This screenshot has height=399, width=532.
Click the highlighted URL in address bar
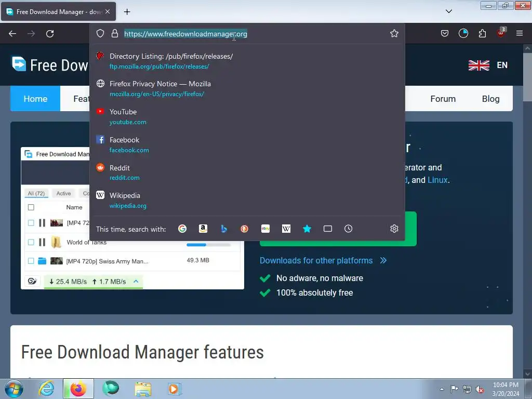(x=185, y=34)
